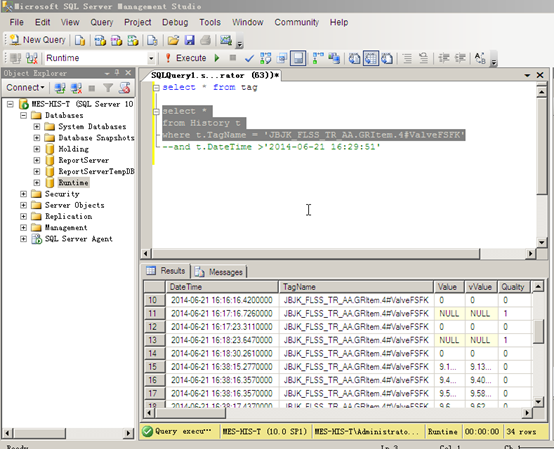Select row 13 header in results grid
Image resolution: width=554 pixels, height=449 pixels.
(x=154, y=340)
